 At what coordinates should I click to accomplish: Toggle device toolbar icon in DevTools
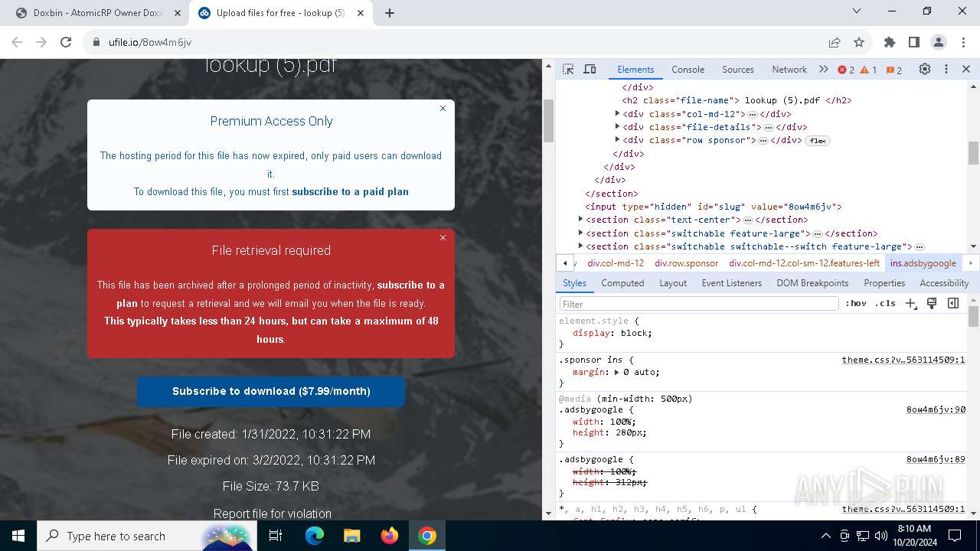tap(590, 69)
